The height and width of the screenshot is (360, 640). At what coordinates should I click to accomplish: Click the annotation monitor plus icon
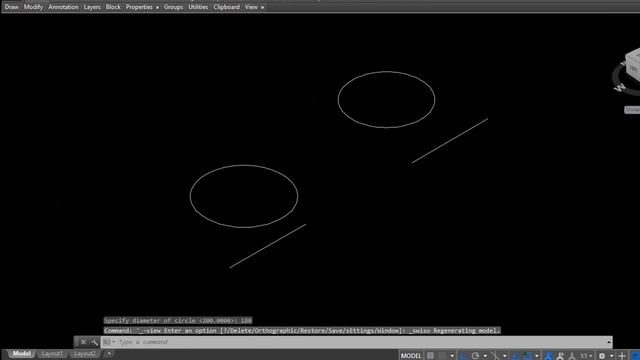(622, 356)
